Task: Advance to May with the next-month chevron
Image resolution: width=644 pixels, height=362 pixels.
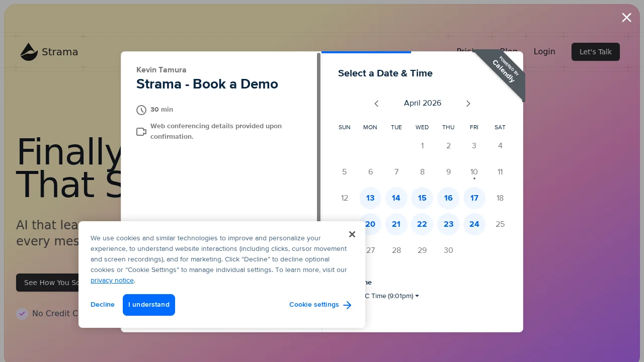Action: 468,104
